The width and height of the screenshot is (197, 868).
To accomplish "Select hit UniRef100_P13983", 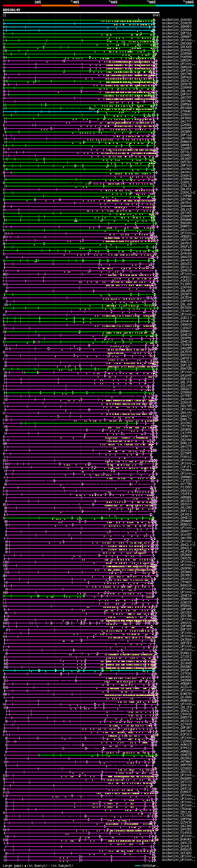I will pos(177,284).
